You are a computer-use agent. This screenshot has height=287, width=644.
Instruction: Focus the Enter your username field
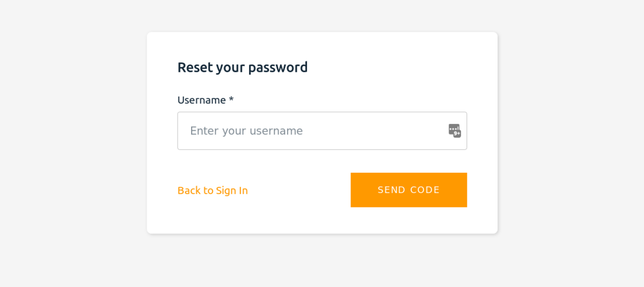(322, 130)
